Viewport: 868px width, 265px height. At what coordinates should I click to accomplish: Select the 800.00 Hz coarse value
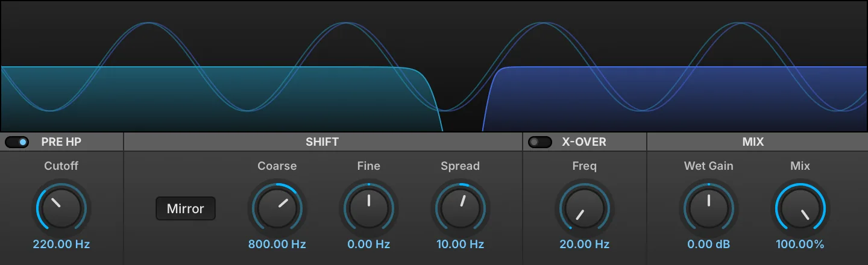[277, 245]
